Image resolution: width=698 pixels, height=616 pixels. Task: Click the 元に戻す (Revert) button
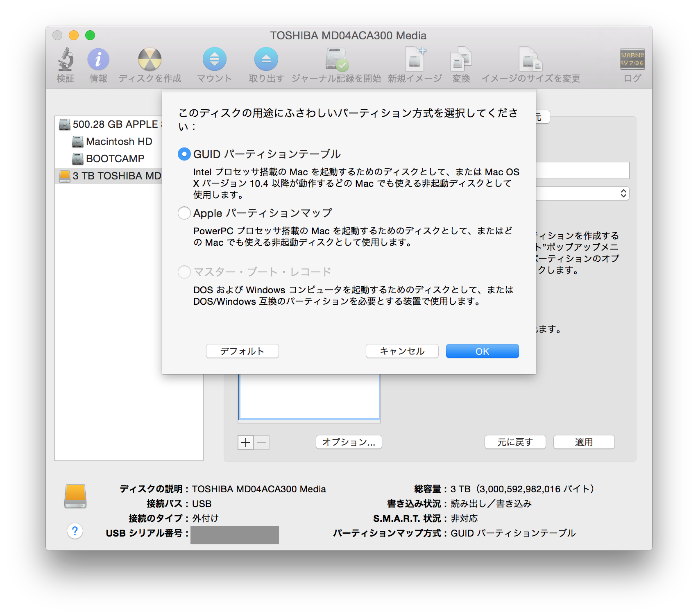515,442
